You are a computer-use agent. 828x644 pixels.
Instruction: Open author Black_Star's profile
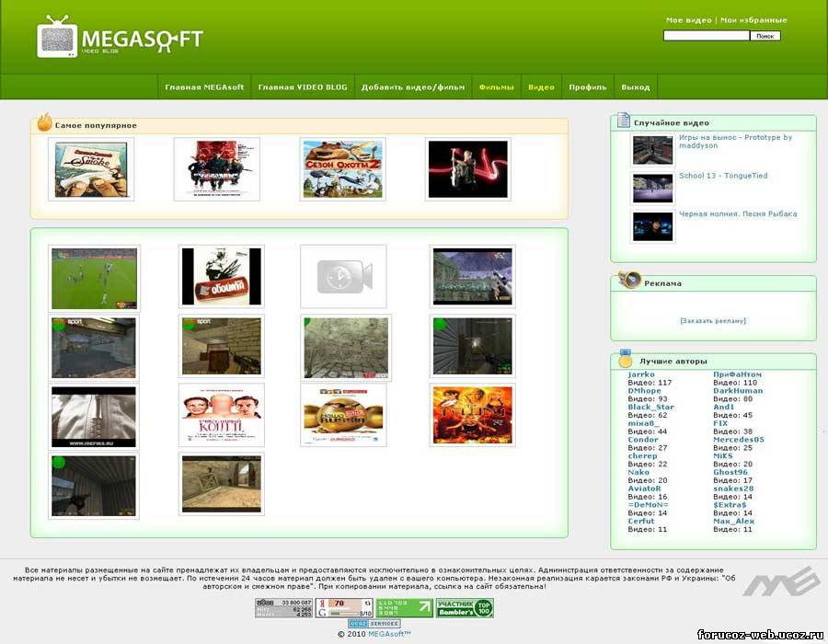pyautogui.click(x=651, y=407)
